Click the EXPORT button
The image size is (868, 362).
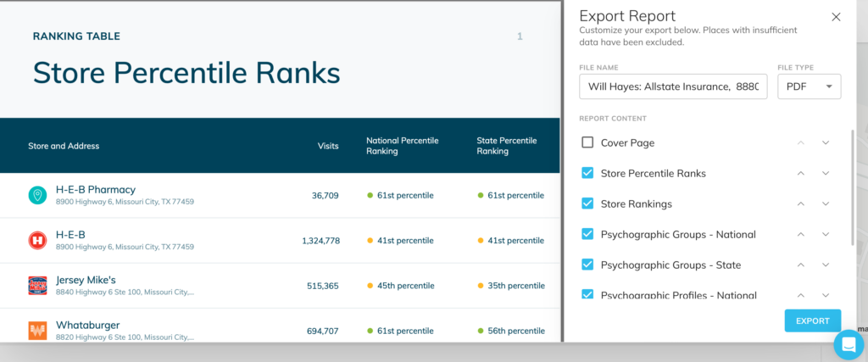pyautogui.click(x=813, y=321)
